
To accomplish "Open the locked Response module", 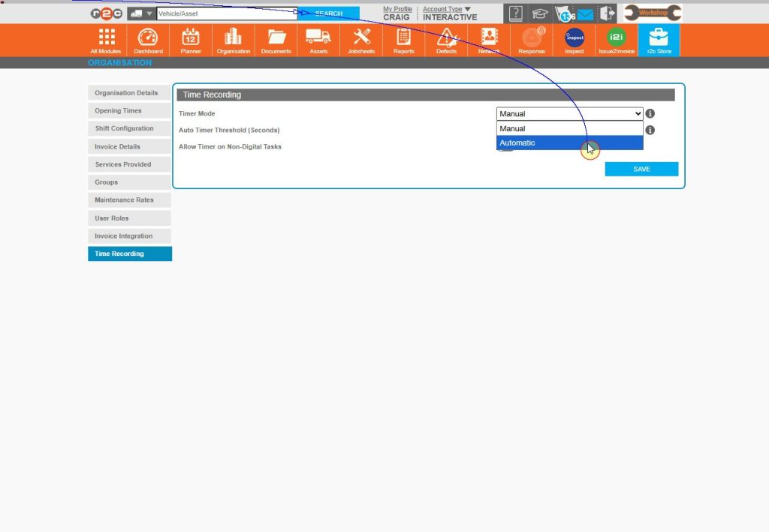I will click(532, 41).
